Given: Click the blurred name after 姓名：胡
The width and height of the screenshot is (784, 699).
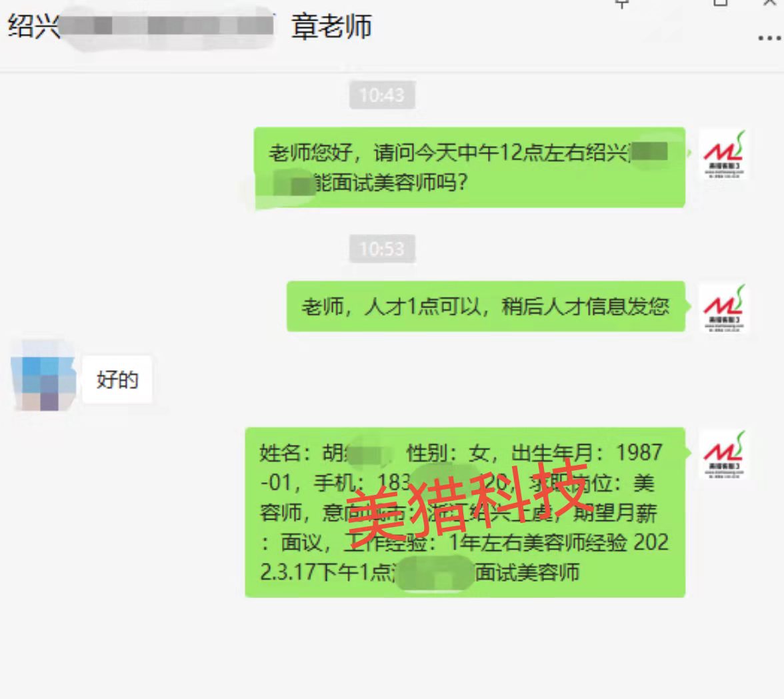Looking at the screenshot, I should [x=369, y=454].
